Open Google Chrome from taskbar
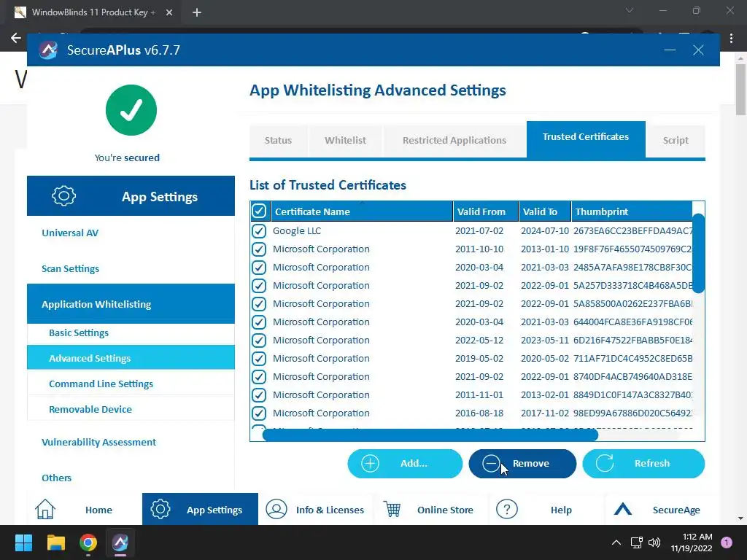 pyautogui.click(x=88, y=542)
